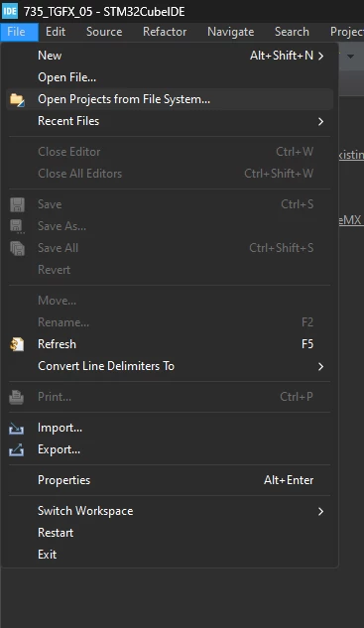Click the Save All stacked disks icon
This screenshot has height=628, width=364.
click(17, 248)
